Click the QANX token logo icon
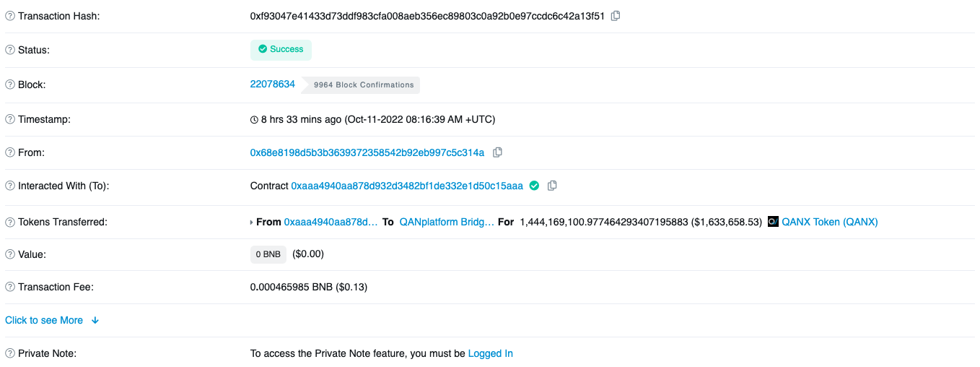This screenshot has width=980, height=367. (773, 222)
